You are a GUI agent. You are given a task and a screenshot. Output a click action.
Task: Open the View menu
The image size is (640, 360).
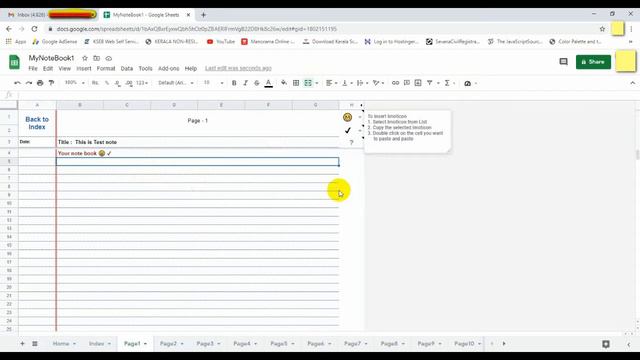click(64, 69)
